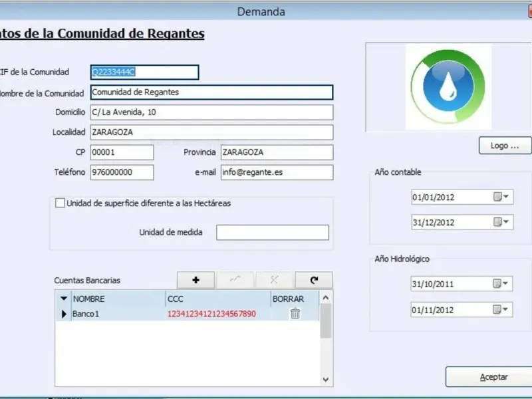Click the bank accounts scroll up arrow
The height and width of the screenshot is (399, 532).
326,297
